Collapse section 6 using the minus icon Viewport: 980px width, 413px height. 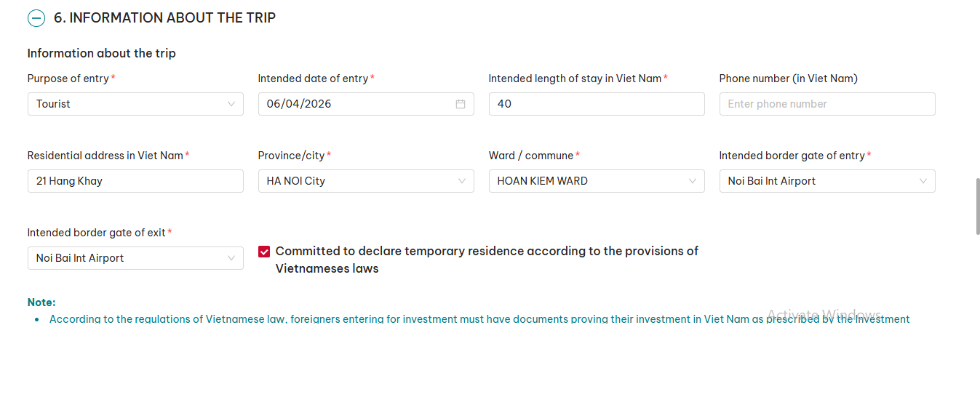(36, 18)
